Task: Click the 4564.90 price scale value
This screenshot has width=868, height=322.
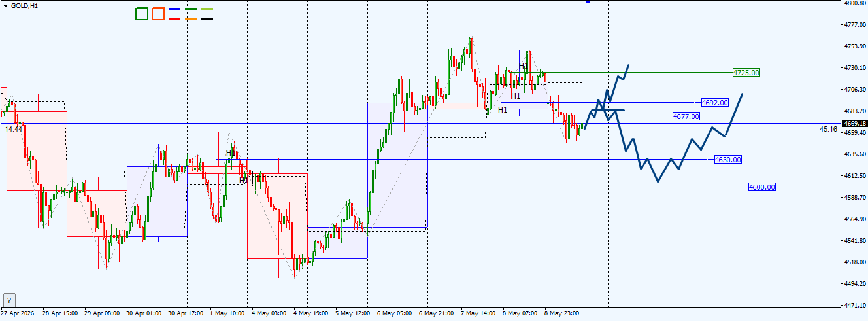Action: pos(856,219)
